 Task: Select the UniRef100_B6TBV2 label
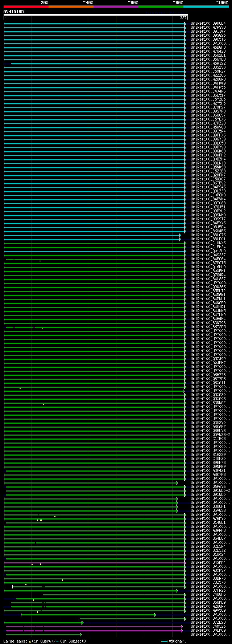pyautogui.click(x=208, y=183)
